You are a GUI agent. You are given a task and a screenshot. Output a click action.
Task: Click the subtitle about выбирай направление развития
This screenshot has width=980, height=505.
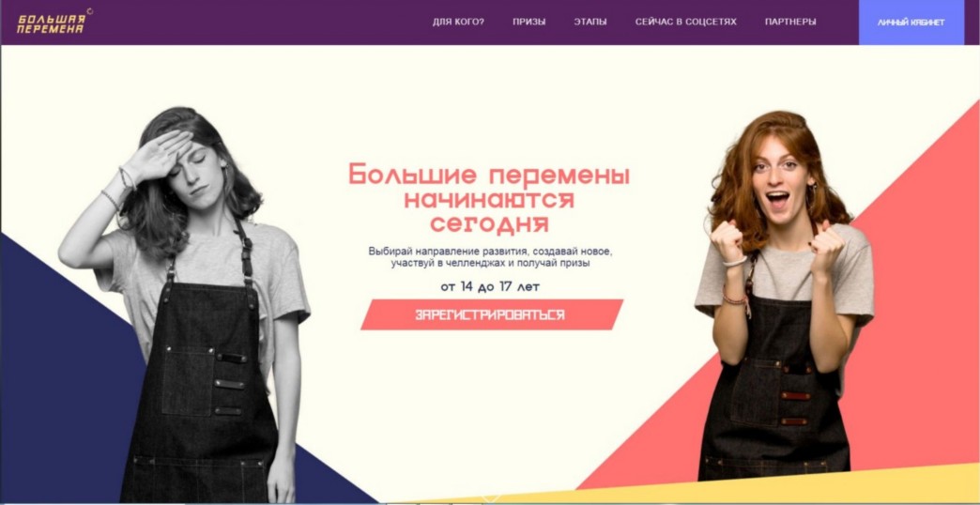click(x=491, y=257)
